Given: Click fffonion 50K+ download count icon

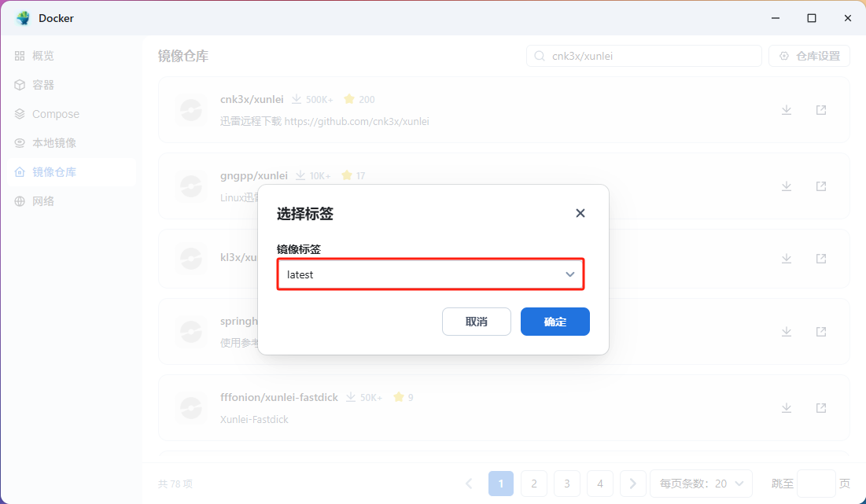Looking at the screenshot, I should (351, 397).
